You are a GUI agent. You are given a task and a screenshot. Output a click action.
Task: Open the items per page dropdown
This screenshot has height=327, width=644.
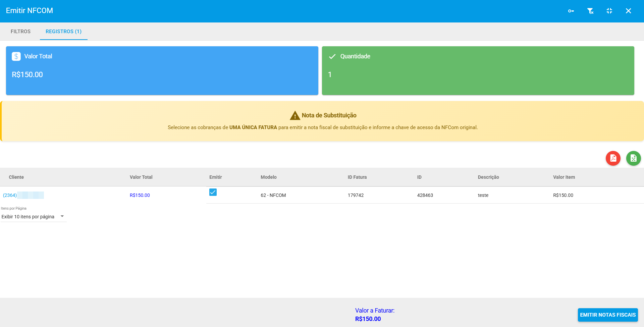pos(34,217)
